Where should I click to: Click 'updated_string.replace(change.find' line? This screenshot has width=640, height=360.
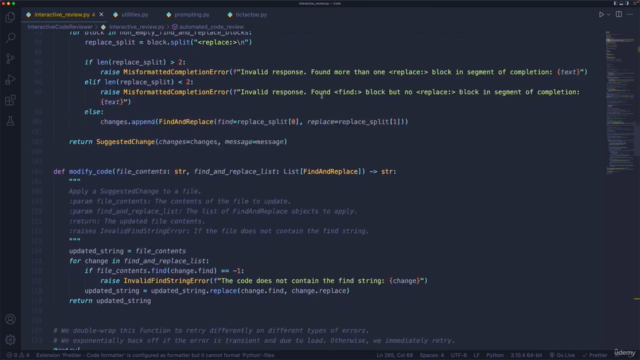point(217,291)
